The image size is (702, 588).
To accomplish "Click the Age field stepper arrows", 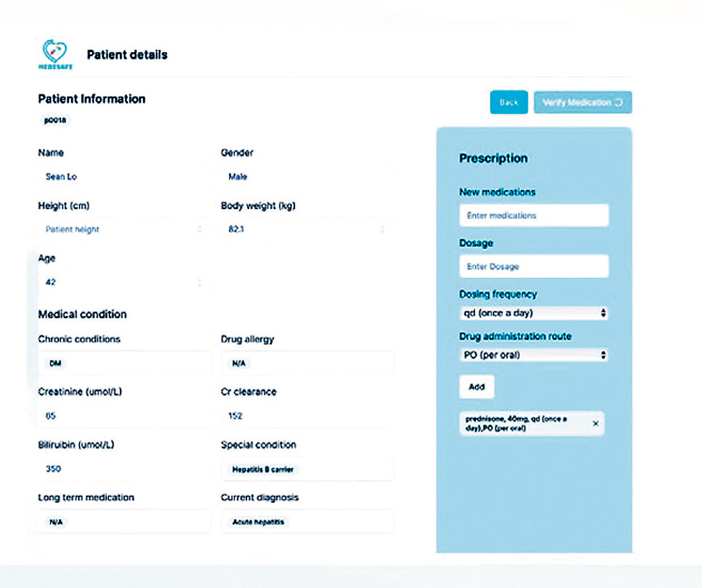I will coord(200,282).
